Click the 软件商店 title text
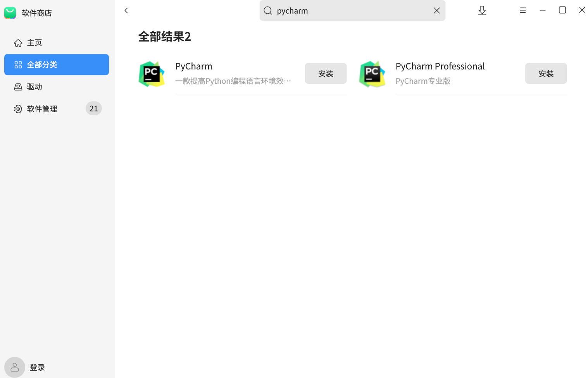 pos(37,13)
